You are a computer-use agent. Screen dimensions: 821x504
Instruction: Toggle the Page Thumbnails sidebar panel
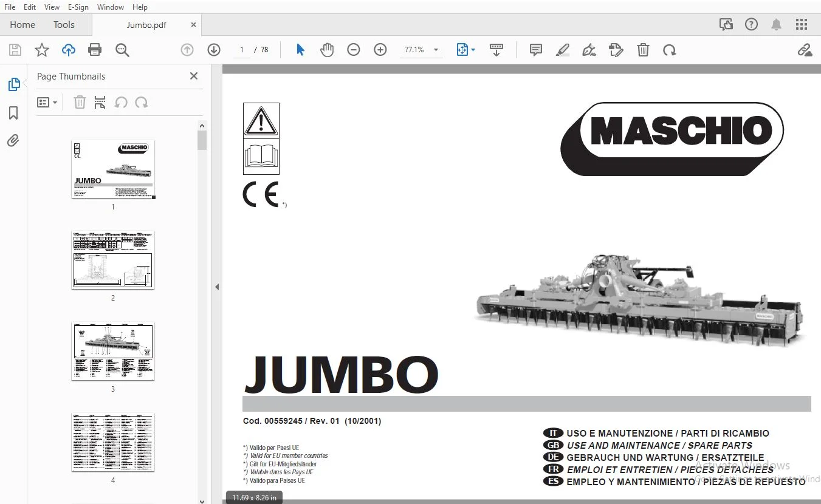[x=14, y=84]
